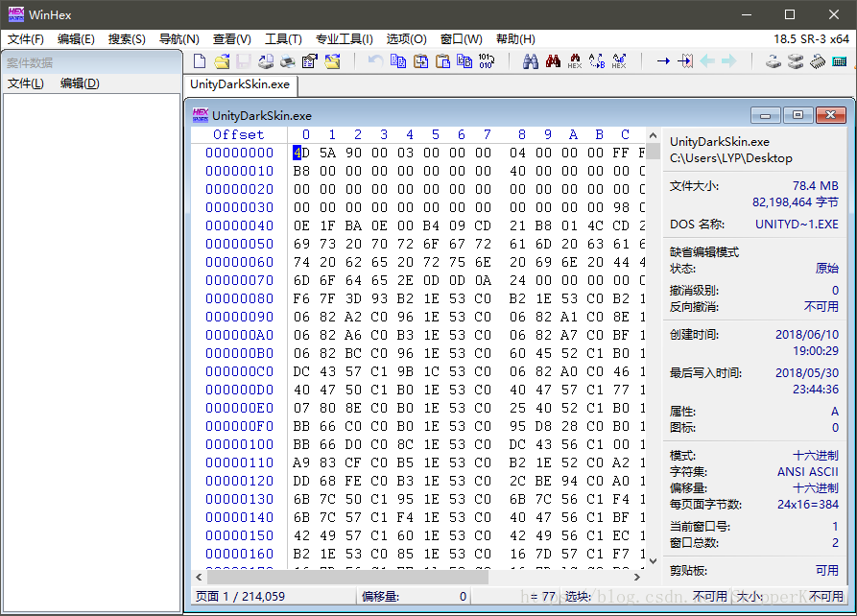This screenshot has width=857, height=616.
Task: Open 文件(L) menu in case data panel
Action: pos(26,83)
